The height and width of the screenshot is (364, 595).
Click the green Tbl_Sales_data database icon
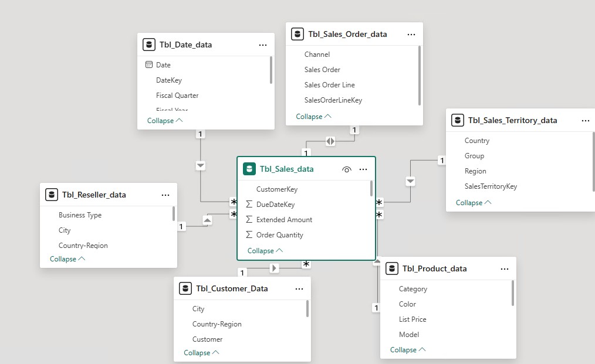click(249, 169)
